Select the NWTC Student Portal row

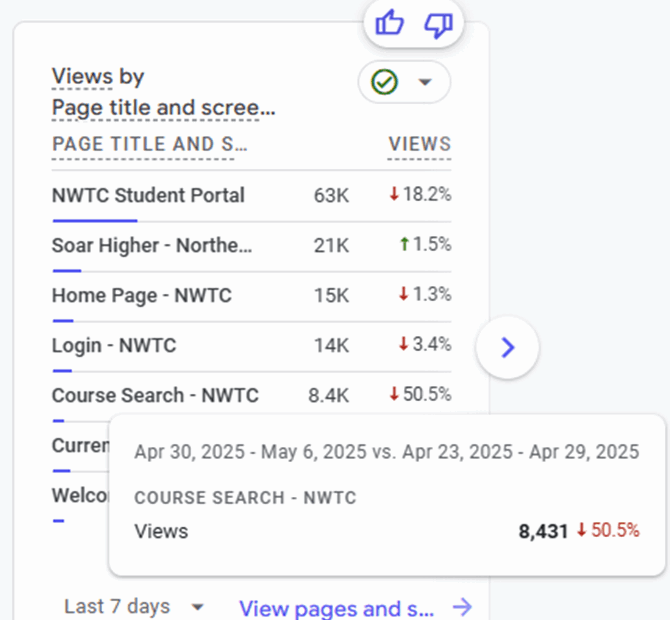click(x=251, y=196)
